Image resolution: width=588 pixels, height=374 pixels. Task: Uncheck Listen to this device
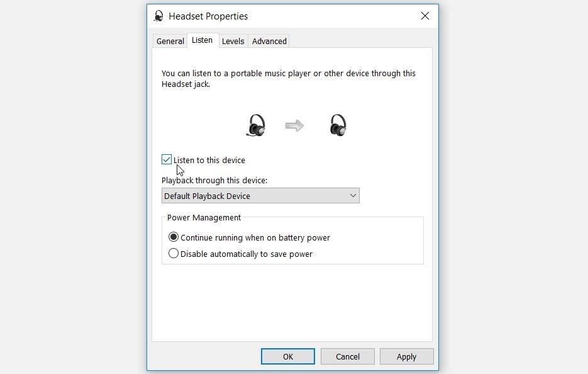[x=167, y=159]
